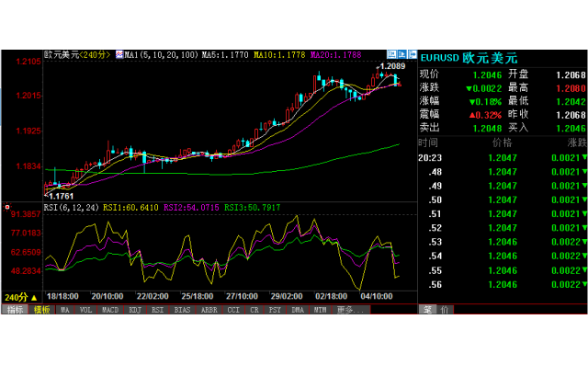
Task: Click the 现价 value 1.2046
Action: pyautogui.click(x=487, y=75)
